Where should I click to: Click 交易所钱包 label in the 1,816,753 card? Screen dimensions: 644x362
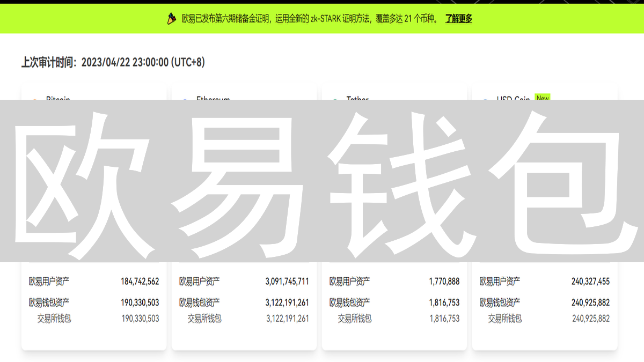pyautogui.click(x=355, y=319)
